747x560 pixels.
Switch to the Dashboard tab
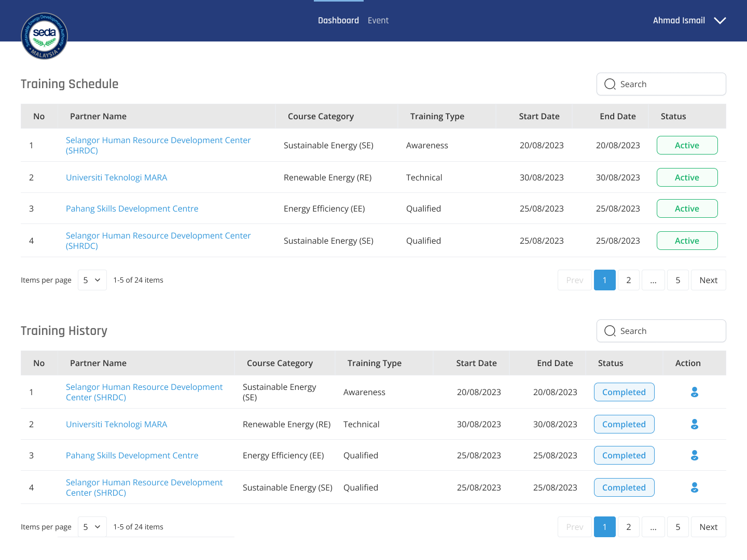(x=338, y=20)
